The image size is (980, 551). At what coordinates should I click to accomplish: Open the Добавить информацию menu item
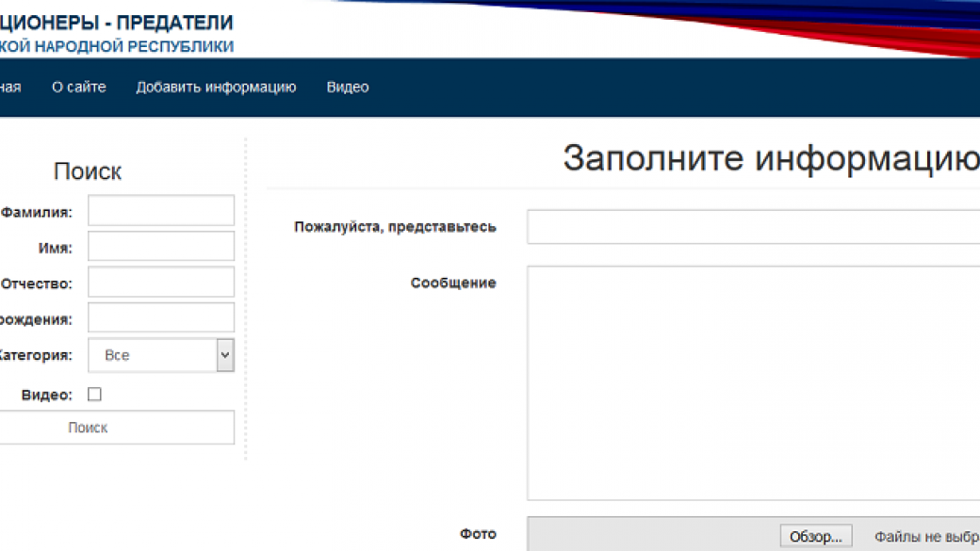point(216,87)
